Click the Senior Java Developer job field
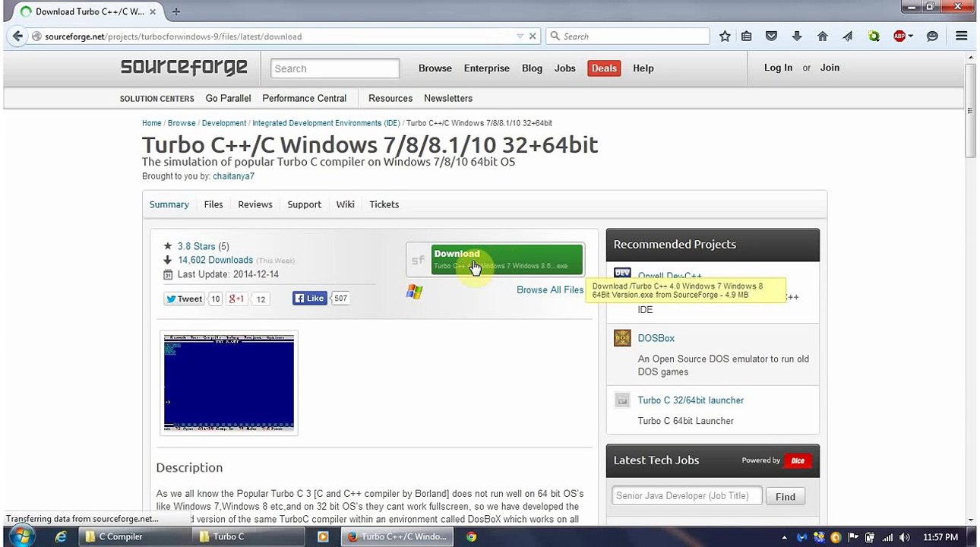The height and width of the screenshot is (547, 980). [687, 496]
